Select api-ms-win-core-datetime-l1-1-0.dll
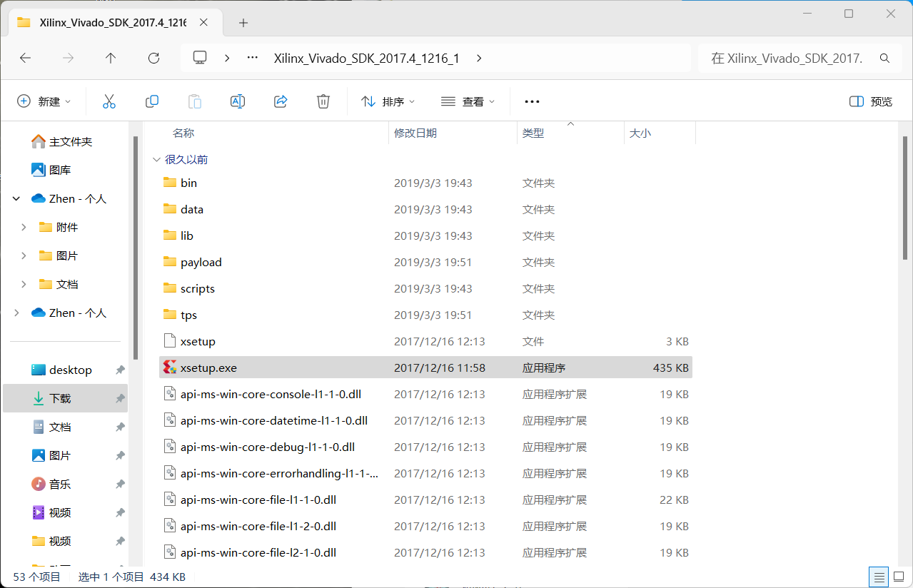 pyautogui.click(x=425, y=420)
